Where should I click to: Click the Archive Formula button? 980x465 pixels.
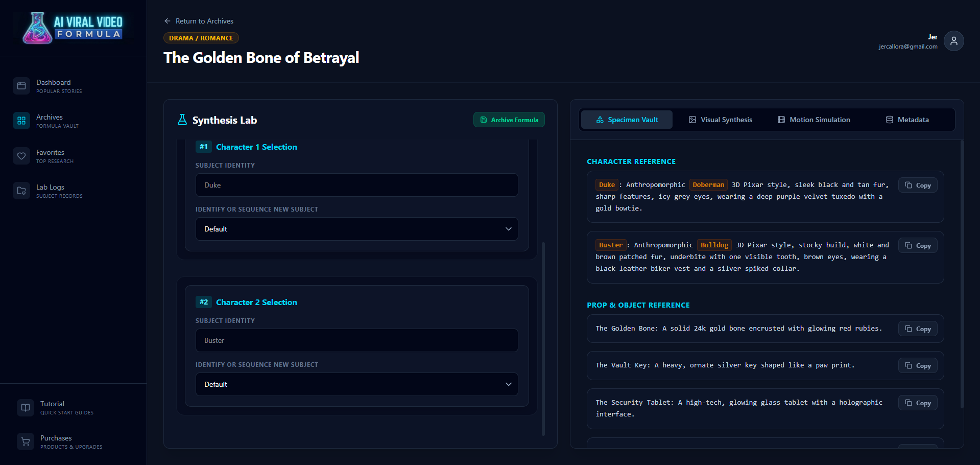click(x=509, y=120)
